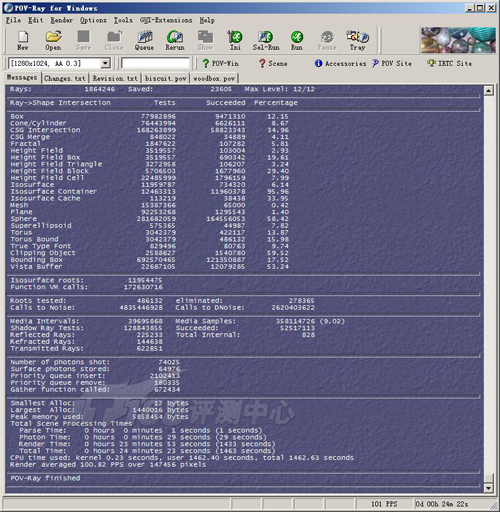Click the Sel-Run toolbar icon

(266, 40)
